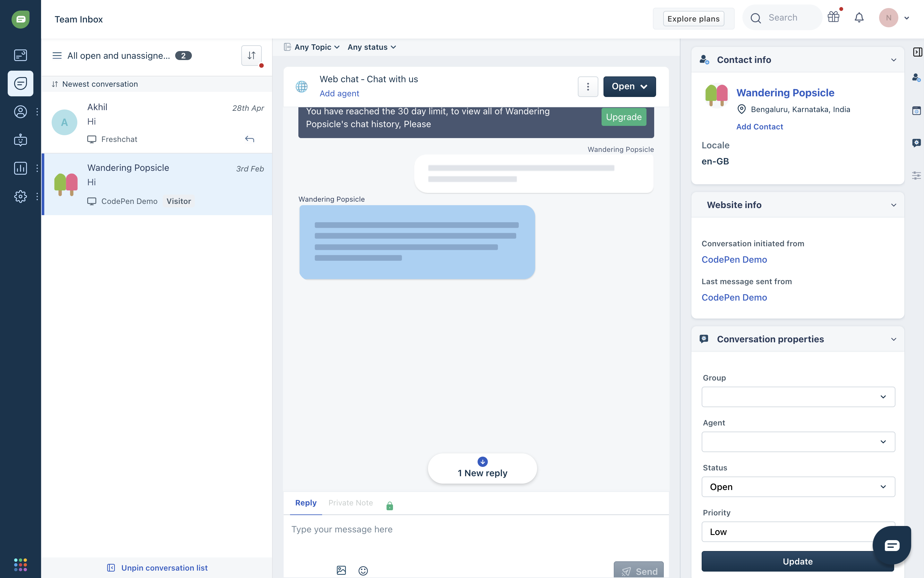Open the notifications bell icon
Screen dimensions: 924x578
(859, 18)
